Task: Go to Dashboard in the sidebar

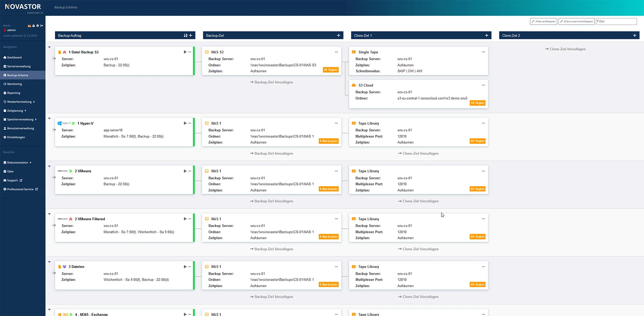Action: point(14,57)
